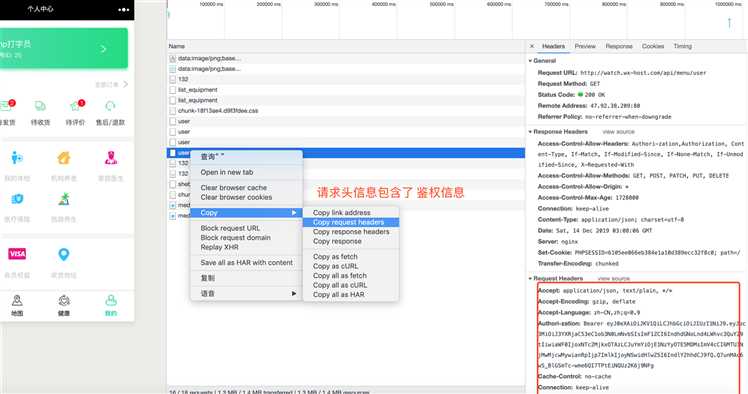
Task: Choose Open in new tab
Action: [x=246, y=172]
